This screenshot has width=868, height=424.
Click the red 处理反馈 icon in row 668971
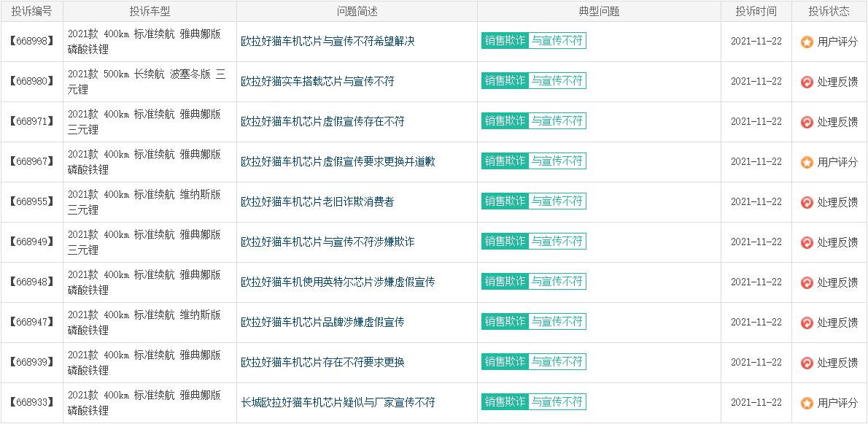(807, 122)
